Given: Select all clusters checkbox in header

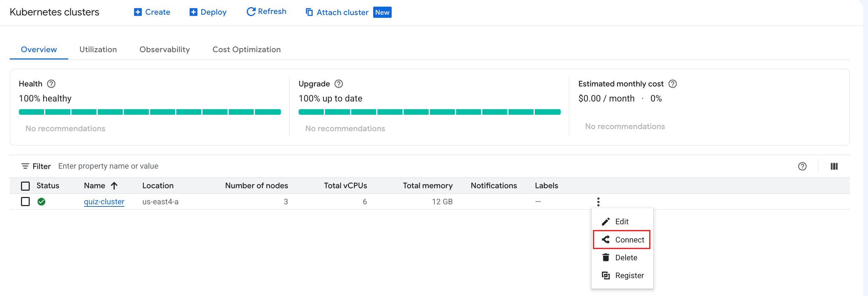Looking at the screenshot, I should [x=26, y=186].
